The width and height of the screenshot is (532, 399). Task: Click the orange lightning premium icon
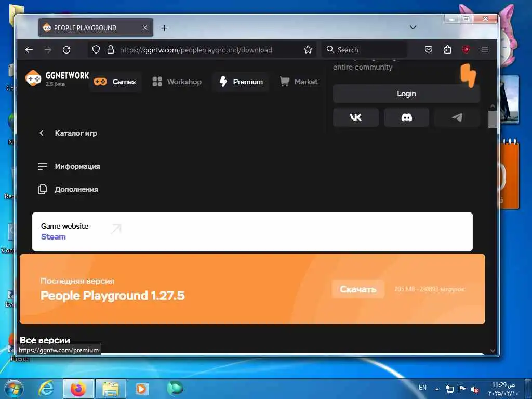[469, 75]
